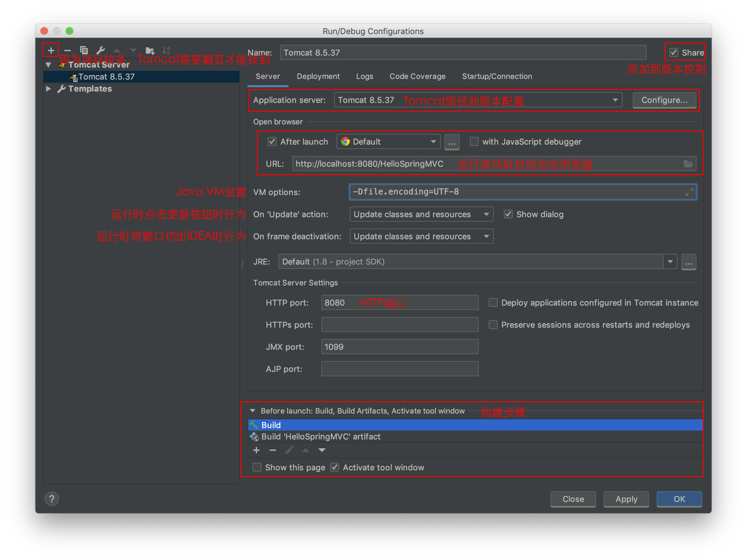Expand the Templates tree node
The image size is (747, 560).
coord(48,89)
